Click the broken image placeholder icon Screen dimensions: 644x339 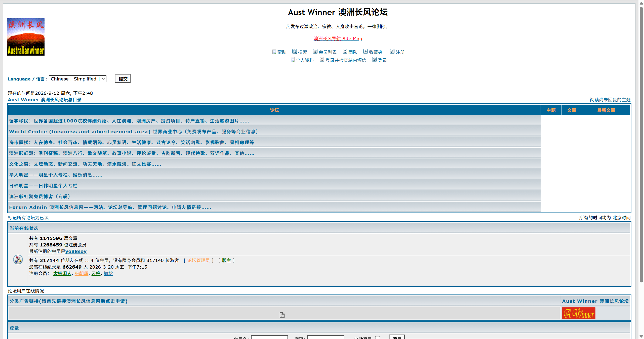pyautogui.click(x=282, y=315)
